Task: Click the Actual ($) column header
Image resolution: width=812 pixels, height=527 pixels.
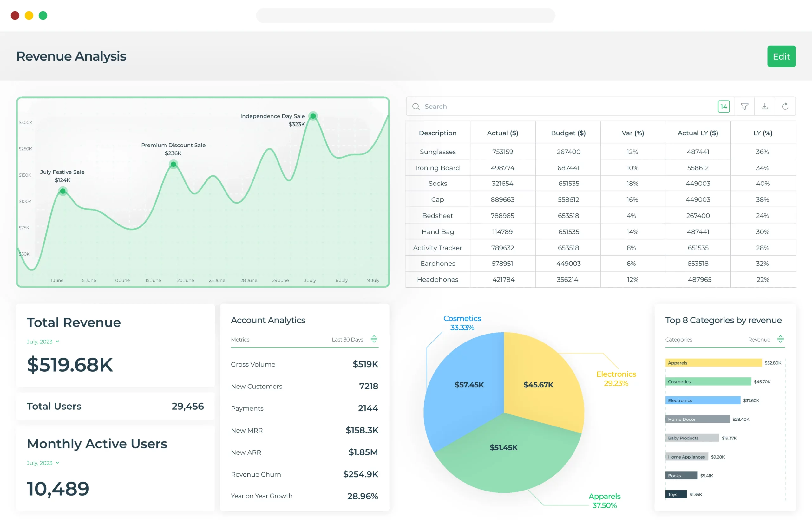Action: point(502,133)
